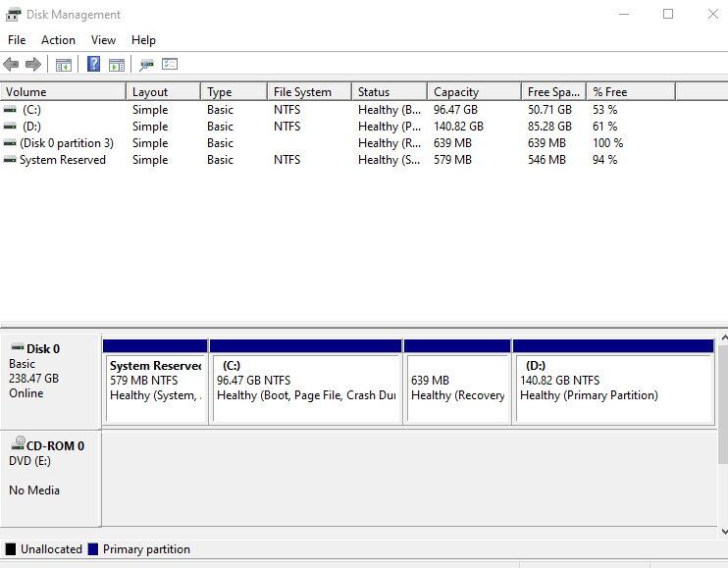This screenshot has height=568, width=728.
Task: Click the Healthy (B... status cell
Action: (390, 110)
